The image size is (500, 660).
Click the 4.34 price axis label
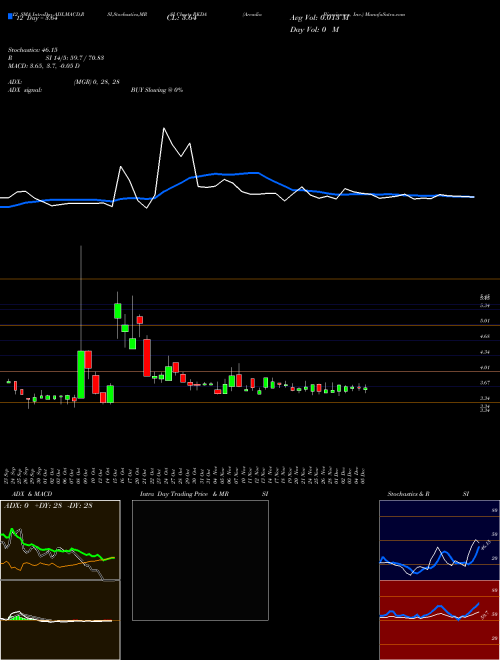coord(485,352)
